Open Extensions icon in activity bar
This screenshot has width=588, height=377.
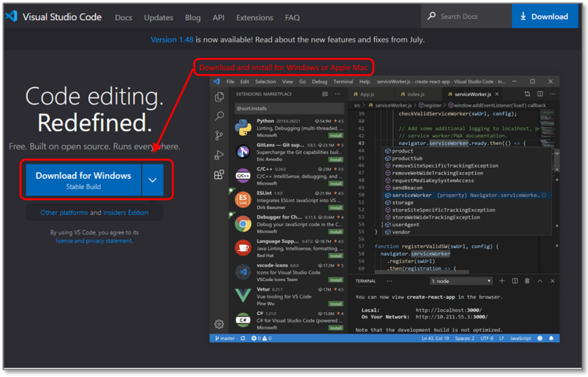tap(219, 175)
